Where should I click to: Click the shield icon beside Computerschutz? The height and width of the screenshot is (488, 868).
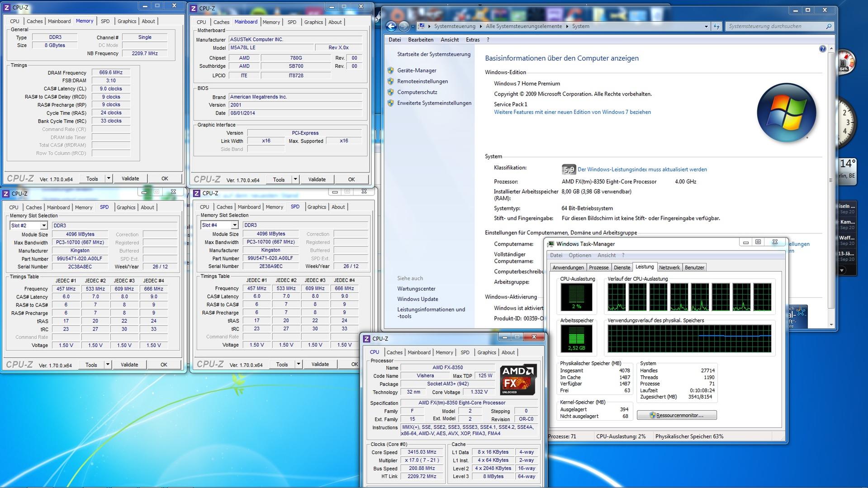pos(391,92)
